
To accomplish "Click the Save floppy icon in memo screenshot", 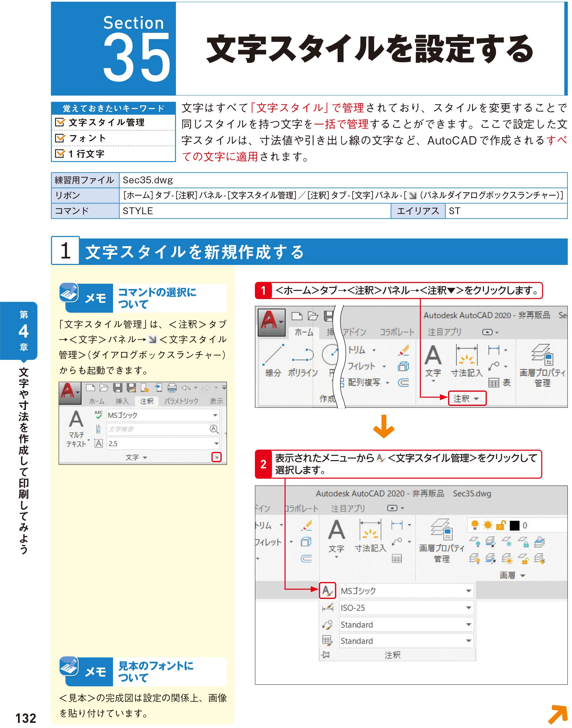I will 118,388.
